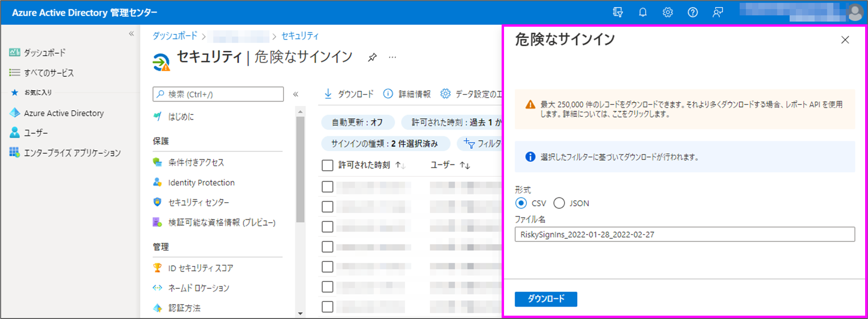Viewport: 868px width, 319px height.
Task: Click the ID セキュリティ スコア trophy icon
Action: tap(157, 268)
